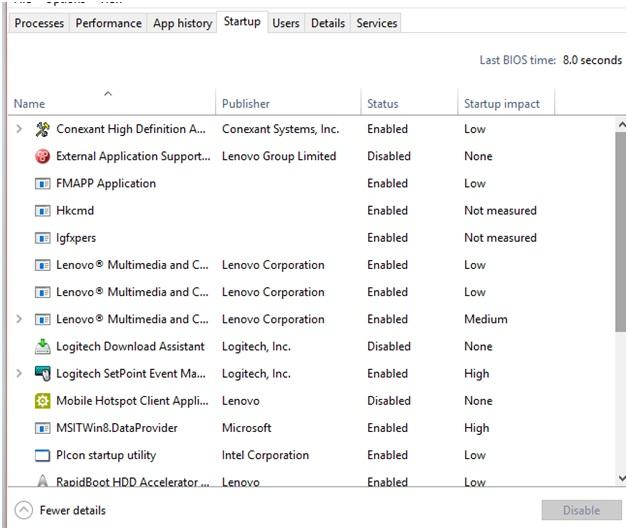Image resolution: width=628 pixels, height=530 pixels.
Task: Go to the App history tab
Action: coord(182,23)
